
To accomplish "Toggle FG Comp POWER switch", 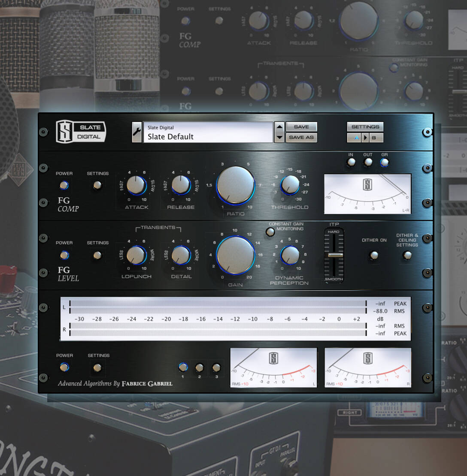I will tap(64, 185).
